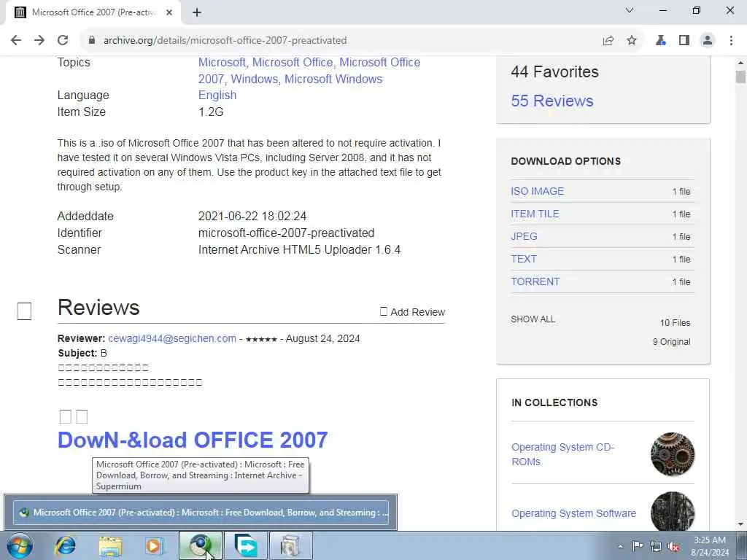Click the Add Review link
The width and height of the screenshot is (747, 560).
coord(413,312)
